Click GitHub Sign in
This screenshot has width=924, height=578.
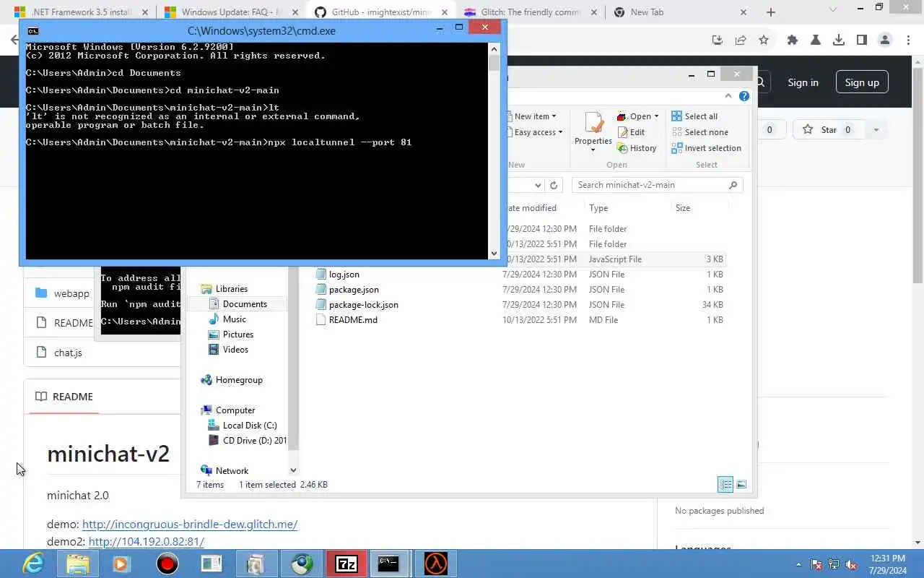803,82
